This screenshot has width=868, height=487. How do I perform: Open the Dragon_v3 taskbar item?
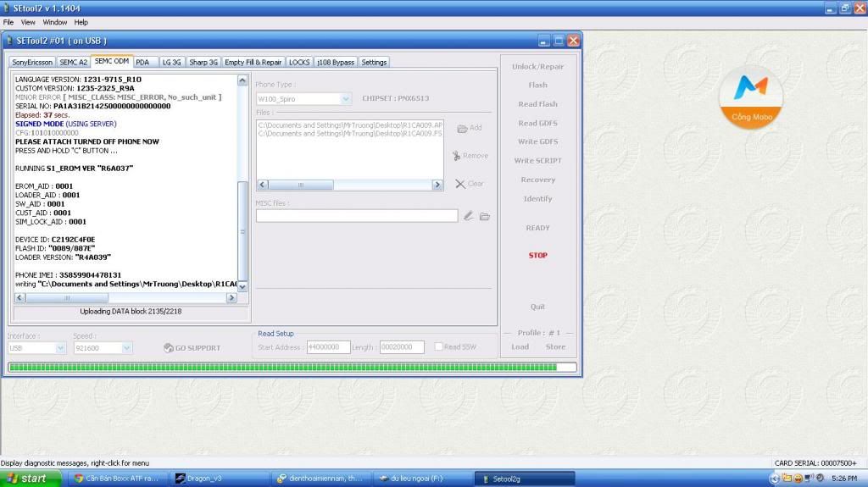(x=220, y=479)
